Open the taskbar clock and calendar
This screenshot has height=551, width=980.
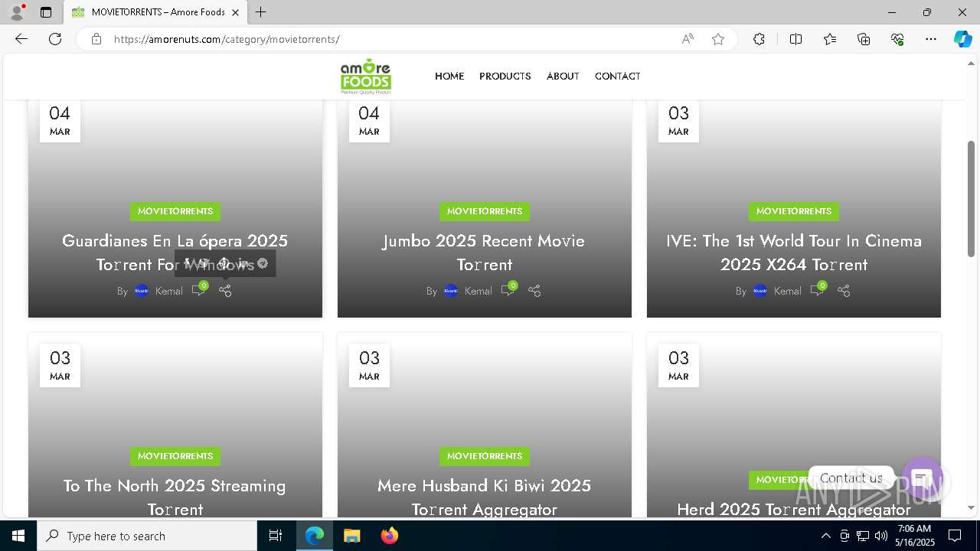(916, 536)
